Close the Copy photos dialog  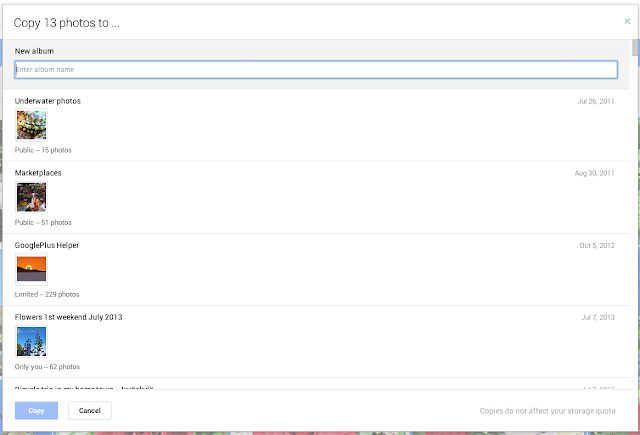627,20
